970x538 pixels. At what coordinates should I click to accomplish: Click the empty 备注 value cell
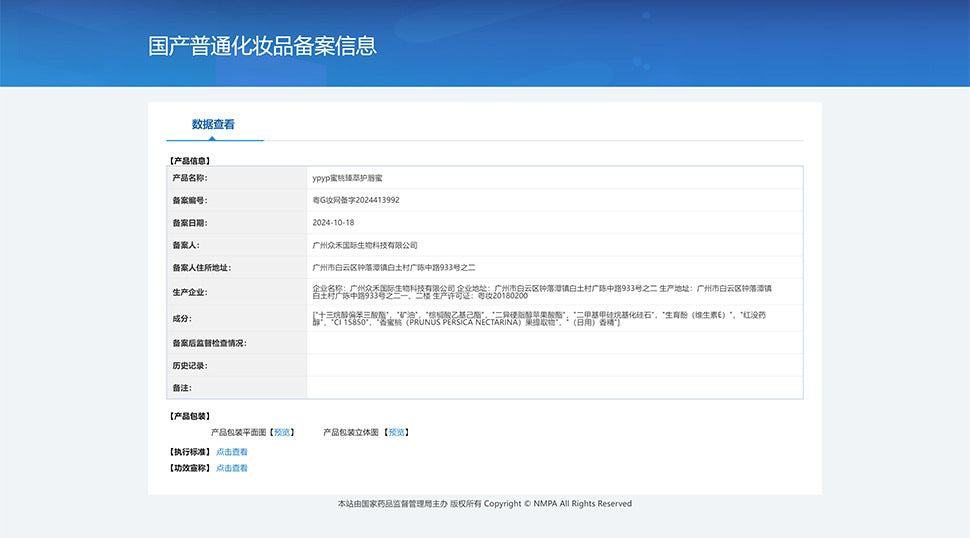[x=554, y=388]
